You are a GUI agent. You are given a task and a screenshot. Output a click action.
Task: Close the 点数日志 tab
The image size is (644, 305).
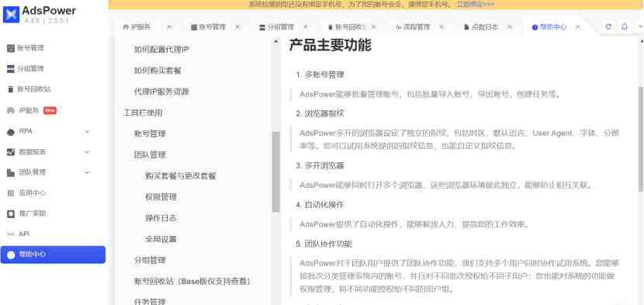tap(510, 27)
